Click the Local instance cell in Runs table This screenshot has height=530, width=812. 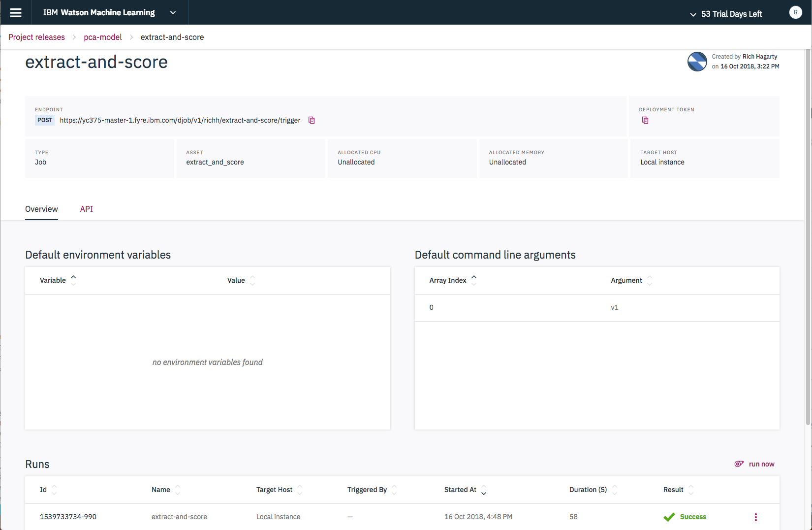point(278,517)
